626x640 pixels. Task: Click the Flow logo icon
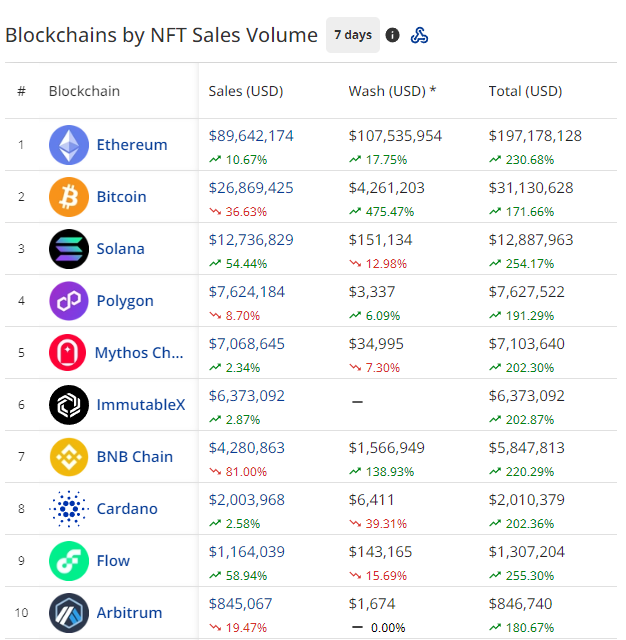coord(69,561)
